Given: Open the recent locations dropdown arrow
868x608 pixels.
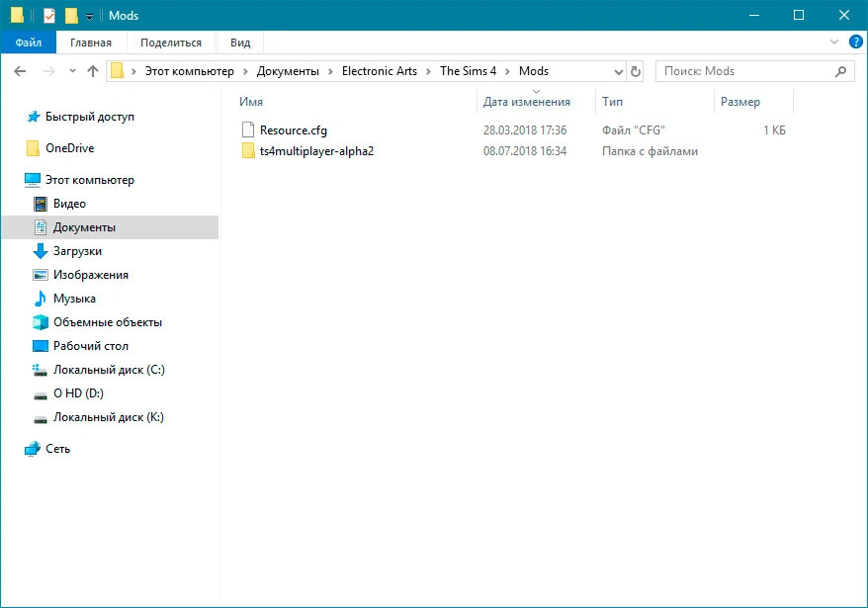Looking at the screenshot, I should (x=72, y=71).
